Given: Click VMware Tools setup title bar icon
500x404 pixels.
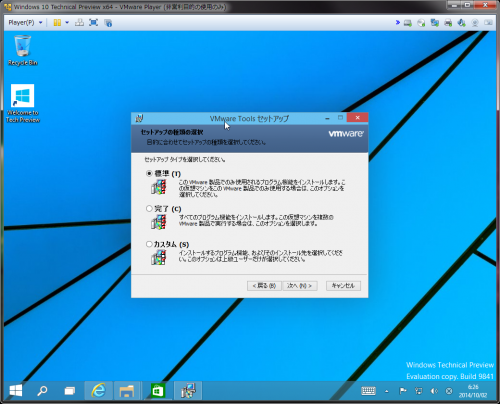Looking at the screenshot, I should tap(139, 118).
